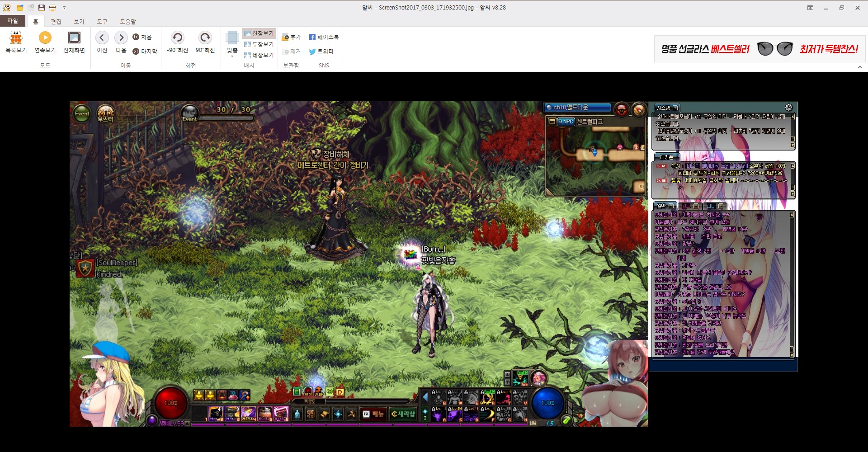Expand 파티 chat tab plus box
This screenshot has width=868, height=452.
pyautogui.click(x=721, y=206)
